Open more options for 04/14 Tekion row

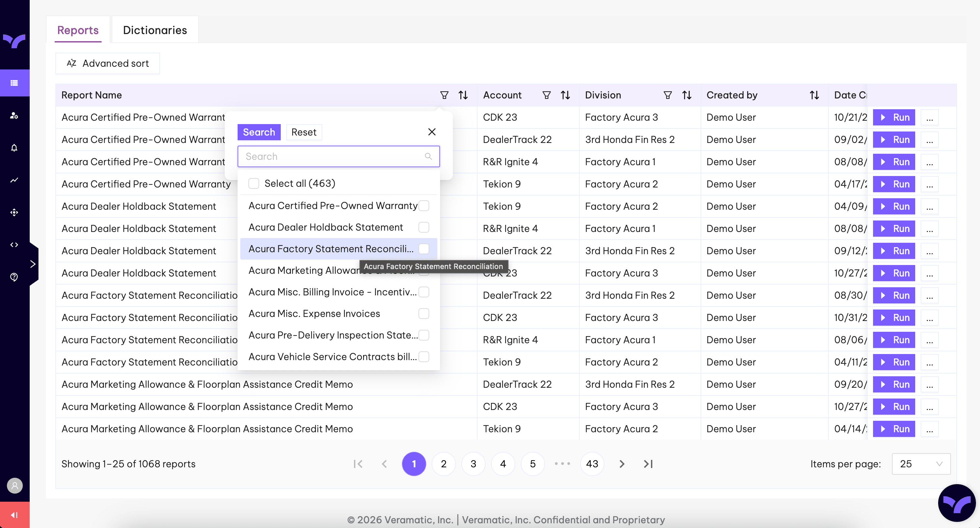tap(929, 429)
